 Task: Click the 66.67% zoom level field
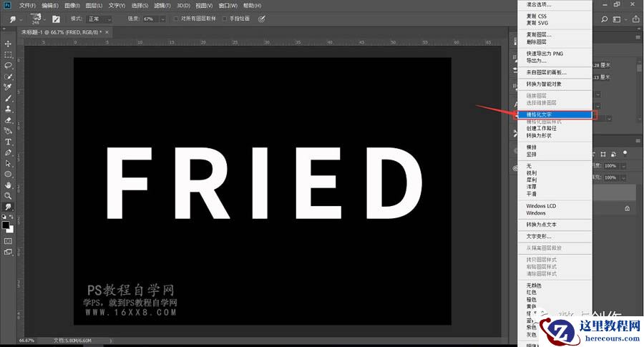click(x=27, y=341)
